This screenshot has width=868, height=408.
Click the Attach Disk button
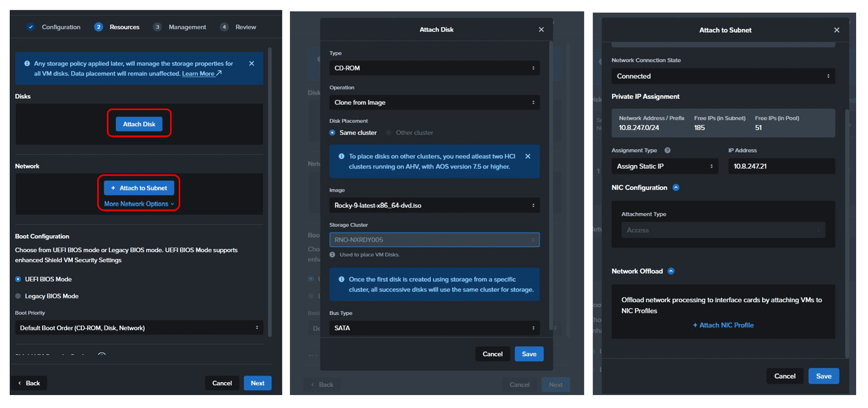tap(139, 124)
